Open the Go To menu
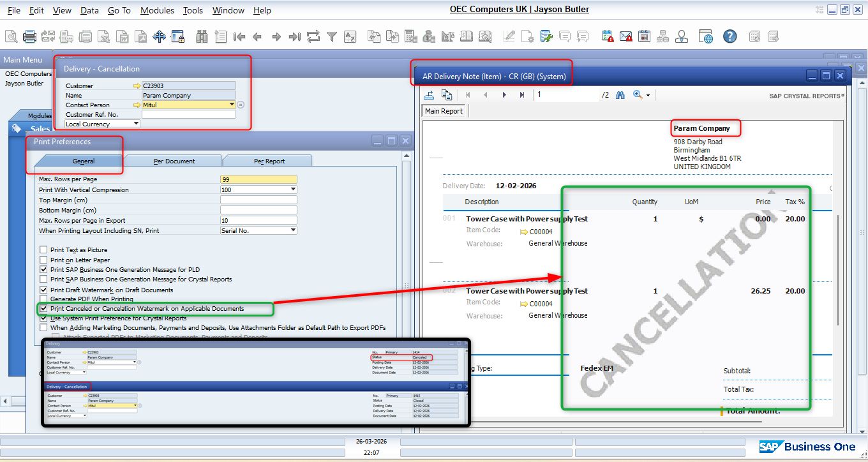The width and height of the screenshot is (868, 462). (x=119, y=10)
